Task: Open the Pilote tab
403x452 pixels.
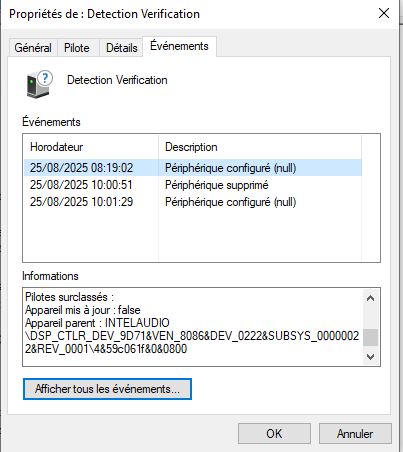Action: point(77,48)
